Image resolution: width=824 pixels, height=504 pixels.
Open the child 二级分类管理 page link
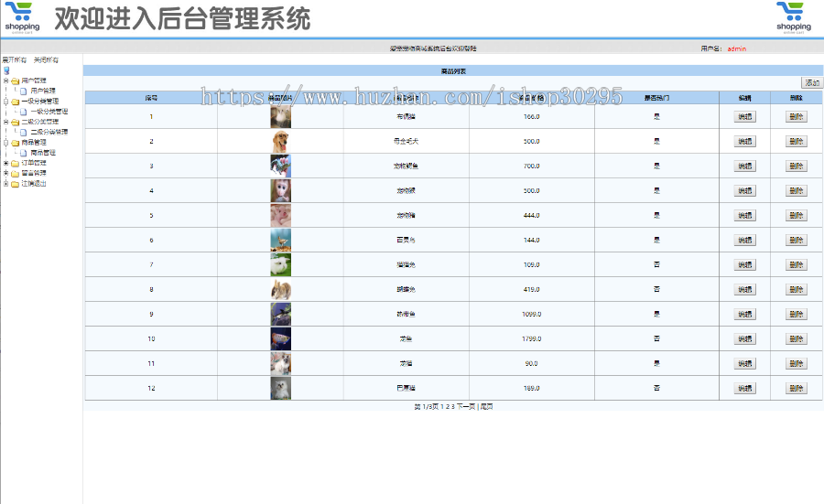pos(49,132)
